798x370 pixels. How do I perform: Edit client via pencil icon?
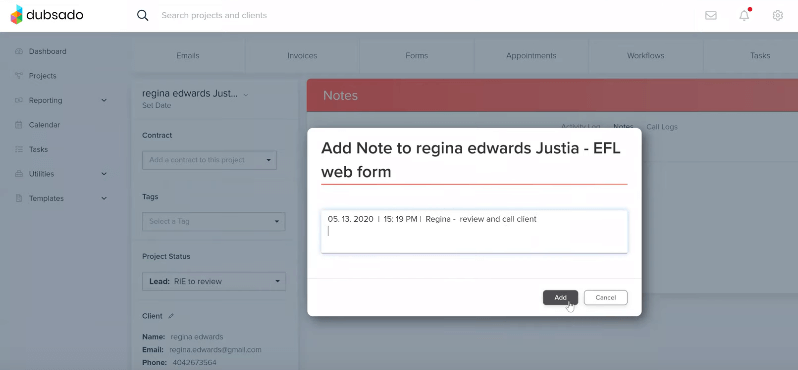point(171,316)
